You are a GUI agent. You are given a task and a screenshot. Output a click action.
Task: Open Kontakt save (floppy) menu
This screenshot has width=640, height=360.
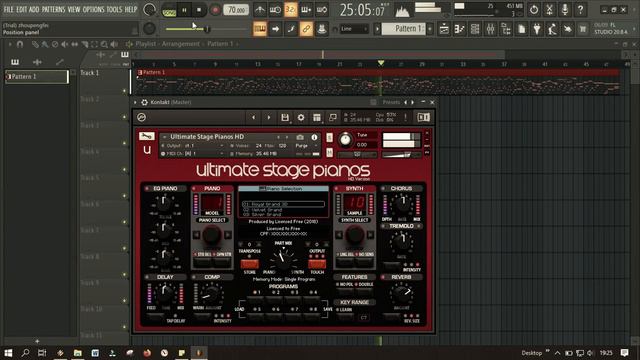(285, 118)
